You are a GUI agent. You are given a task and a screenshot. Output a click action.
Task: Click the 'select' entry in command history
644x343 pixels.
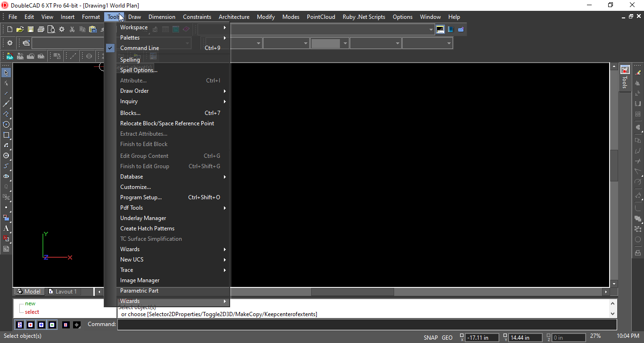tap(32, 312)
